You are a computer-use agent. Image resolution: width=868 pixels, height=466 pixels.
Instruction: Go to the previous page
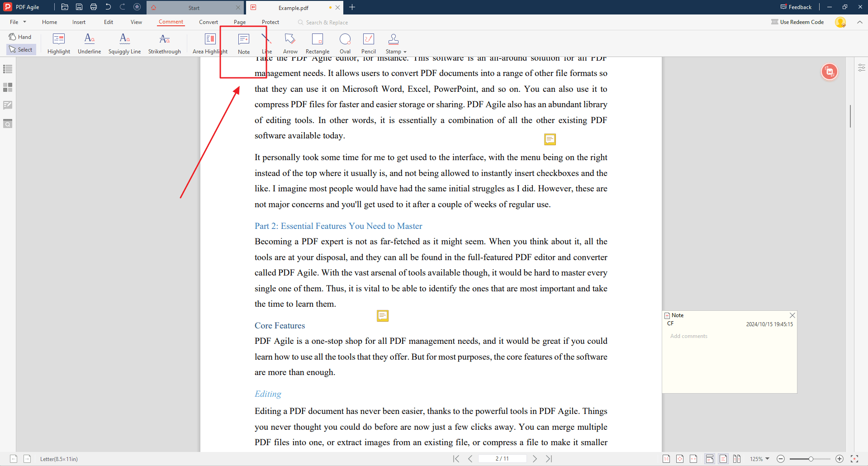(470, 459)
